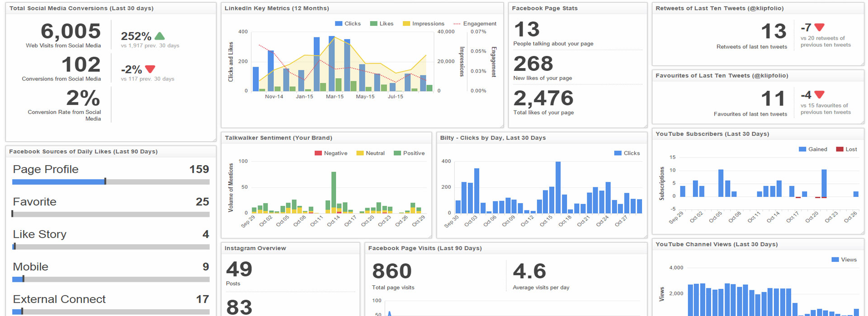This screenshot has height=316, width=868.
Task: Click the 49 Instagram posts value
Action: (x=239, y=270)
